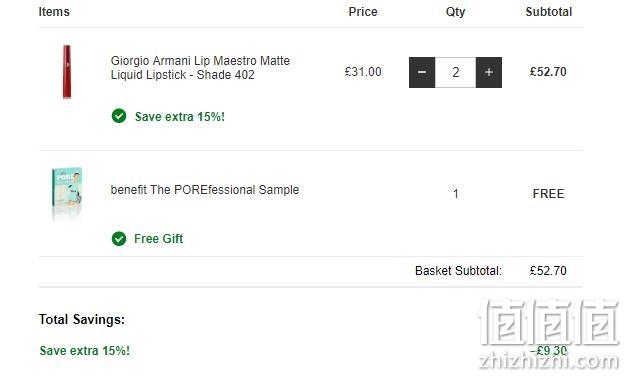This screenshot has height=378, width=628.
Task: Click the Price column header
Action: tap(363, 12)
